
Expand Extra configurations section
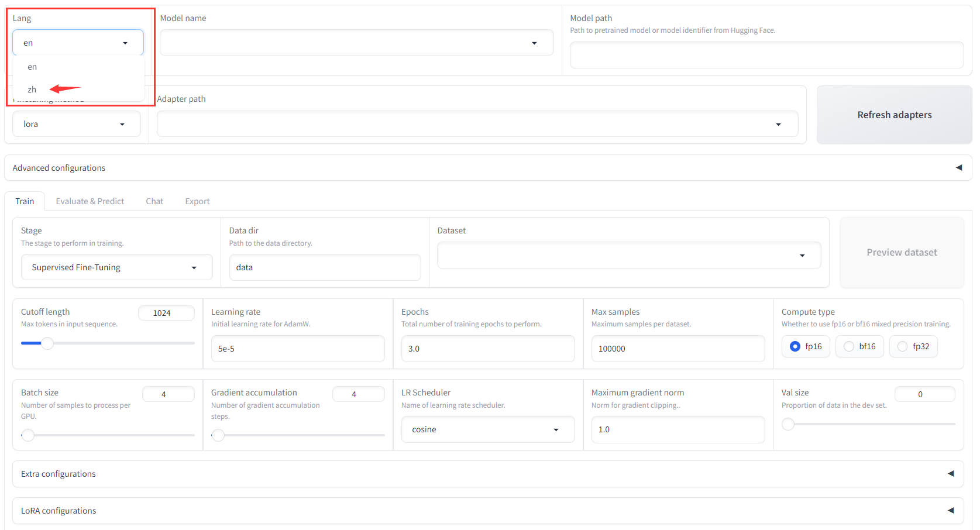point(488,474)
